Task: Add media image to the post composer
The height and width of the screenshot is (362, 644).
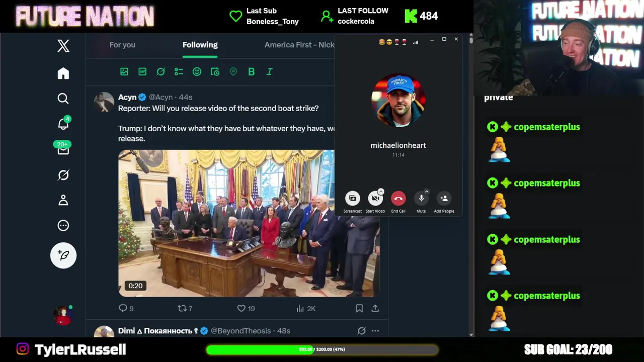Action: point(124,72)
